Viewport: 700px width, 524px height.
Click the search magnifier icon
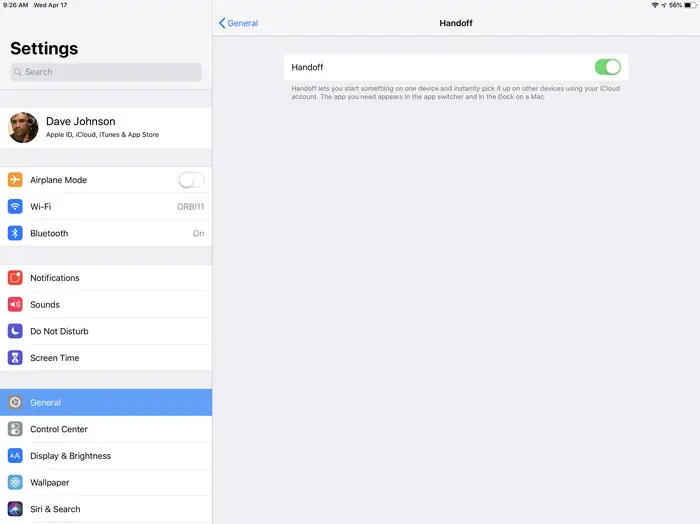(x=17, y=72)
